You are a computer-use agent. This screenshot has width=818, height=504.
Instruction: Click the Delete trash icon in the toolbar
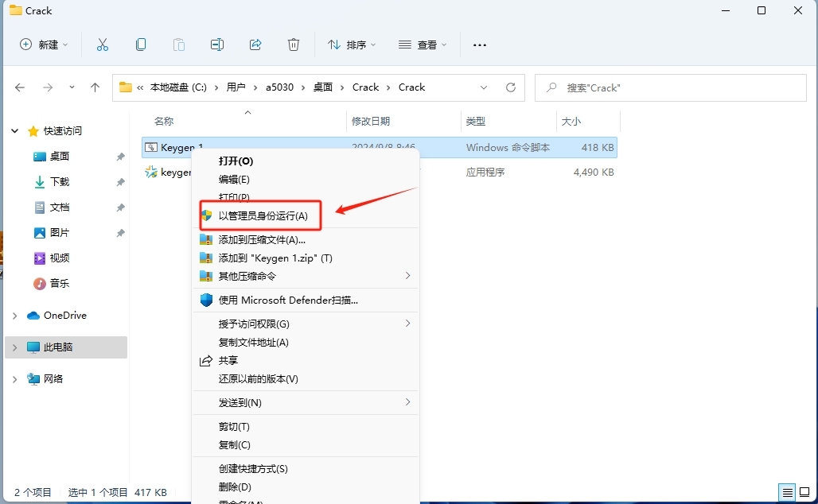(294, 45)
